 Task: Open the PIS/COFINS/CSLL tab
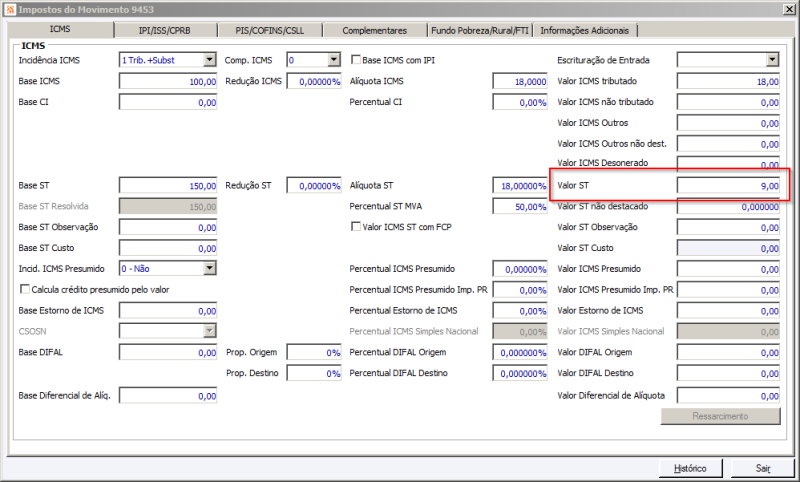(x=270, y=31)
